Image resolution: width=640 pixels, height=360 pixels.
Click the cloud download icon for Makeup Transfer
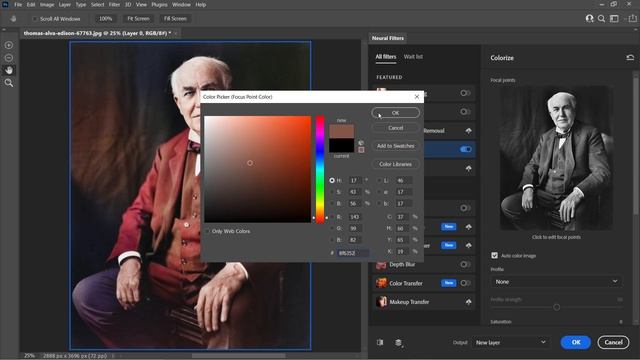click(x=469, y=302)
